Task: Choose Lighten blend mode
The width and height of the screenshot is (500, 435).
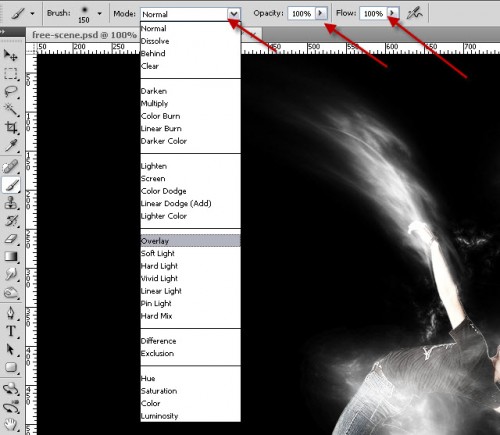Action: tap(190, 166)
